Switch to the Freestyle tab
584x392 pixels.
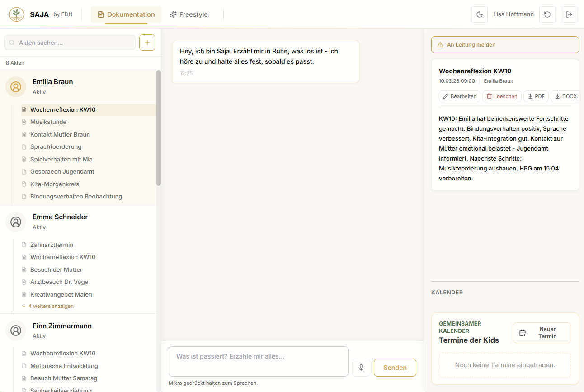pos(188,14)
